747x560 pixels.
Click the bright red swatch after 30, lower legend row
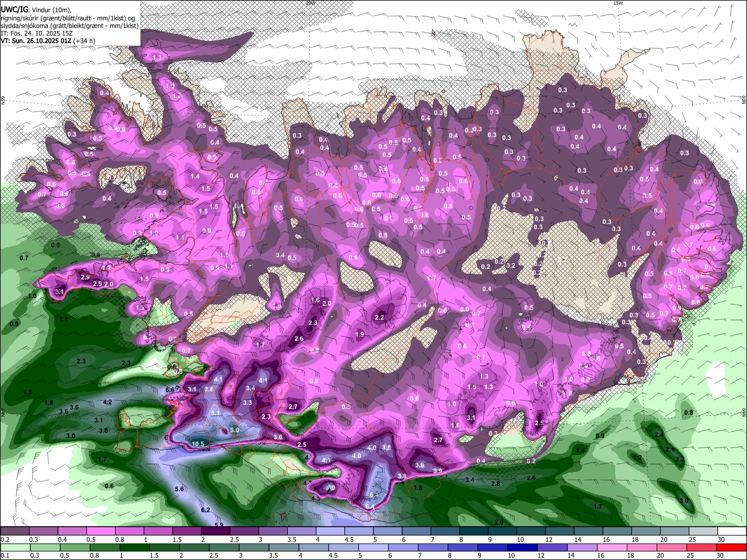[x=732, y=548]
